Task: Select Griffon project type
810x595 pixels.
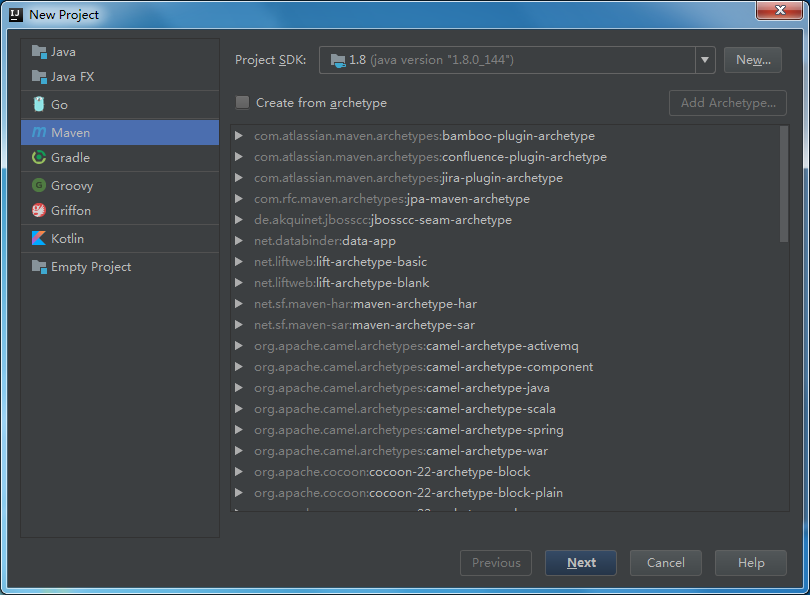Action: (120, 210)
